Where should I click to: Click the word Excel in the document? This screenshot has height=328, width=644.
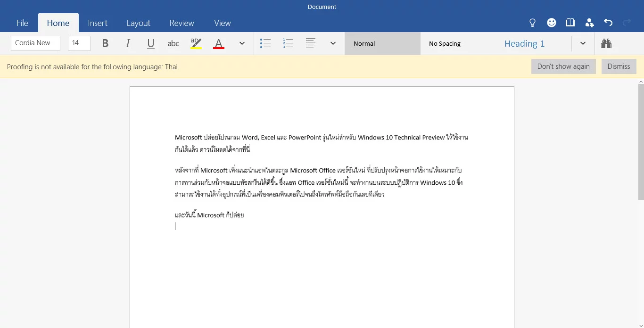tap(268, 138)
